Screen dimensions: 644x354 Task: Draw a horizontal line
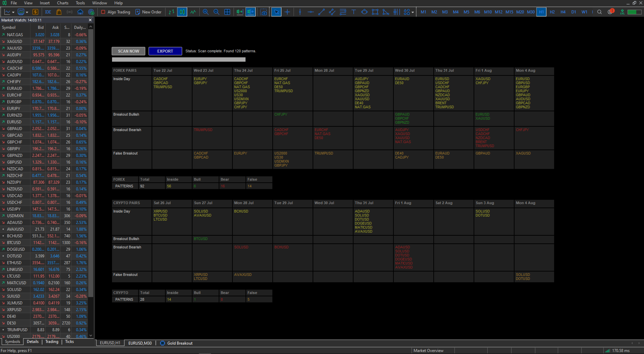tap(311, 12)
